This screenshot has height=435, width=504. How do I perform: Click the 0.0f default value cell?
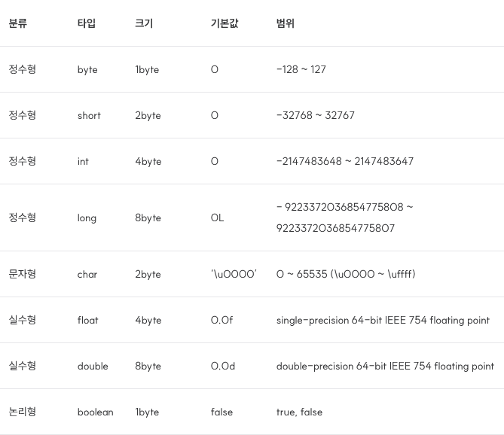(x=221, y=320)
